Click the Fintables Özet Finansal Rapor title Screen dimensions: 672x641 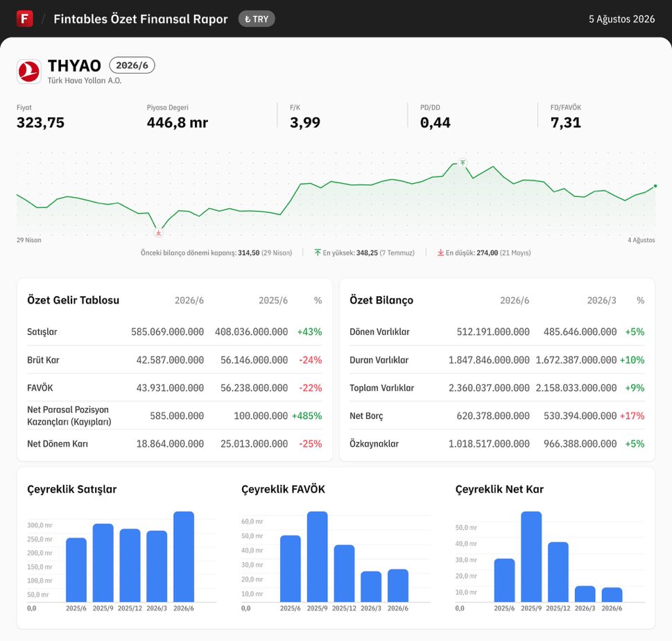click(x=141, y=19)
